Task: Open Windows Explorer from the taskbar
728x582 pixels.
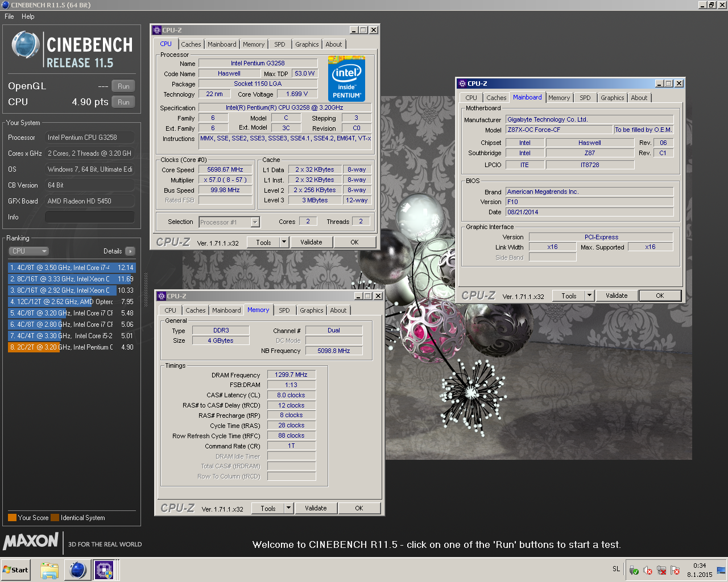Action: (49, 569)
